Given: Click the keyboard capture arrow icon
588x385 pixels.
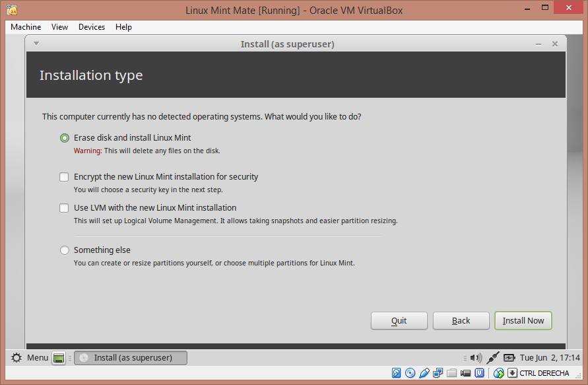Looking at the screenshot, I should click(512, 373).
